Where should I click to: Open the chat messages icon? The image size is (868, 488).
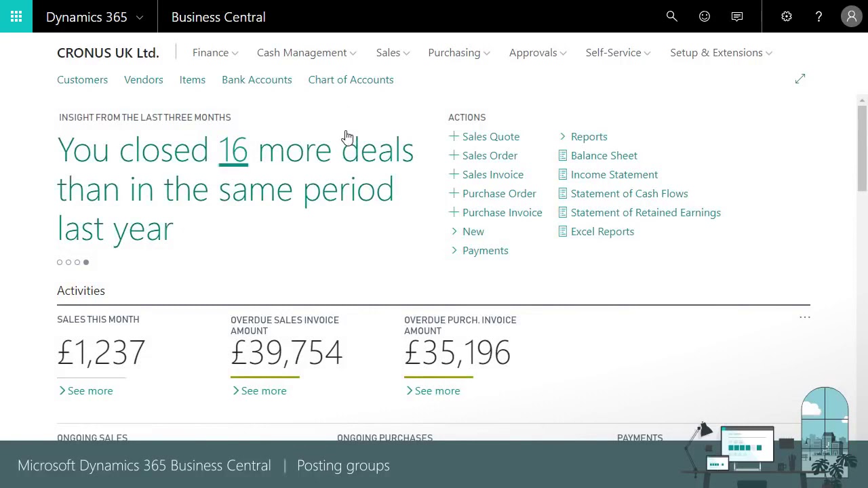(x=737, y=16)
